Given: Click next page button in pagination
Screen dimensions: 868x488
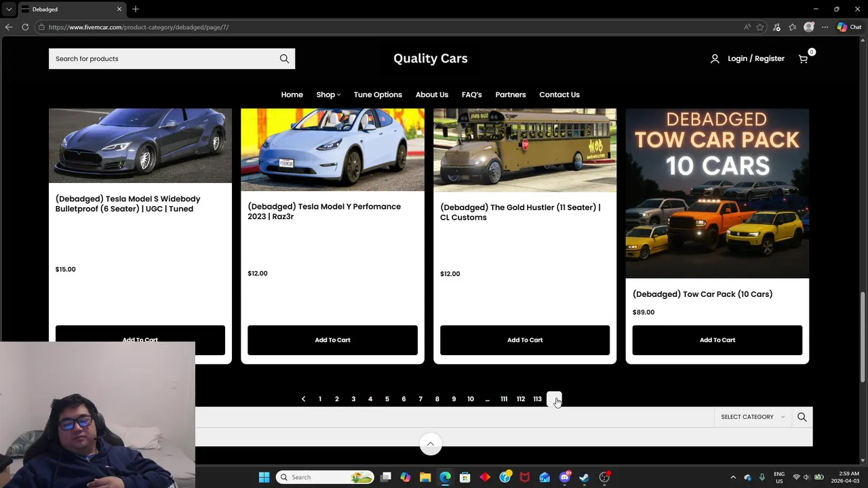Looking at the screenshot, I should coord(554,399).
